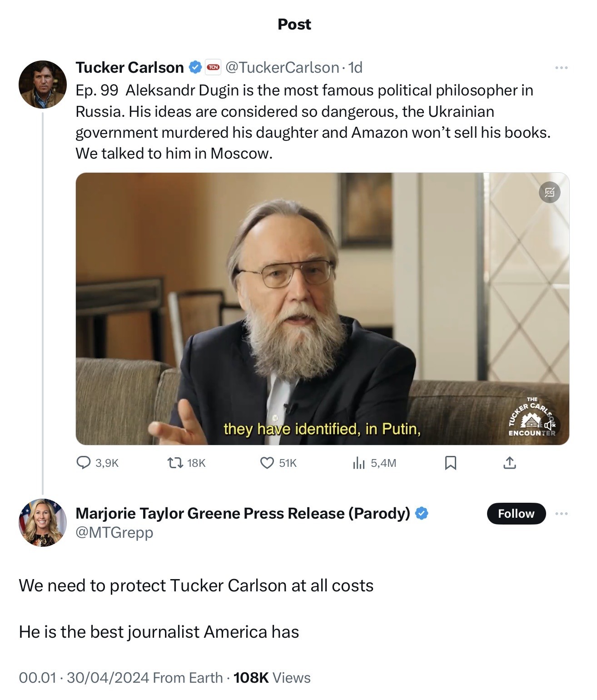Open view analytics showing 5,4M
The height and width of the screenshot is (700, 597).
[359, 463]
